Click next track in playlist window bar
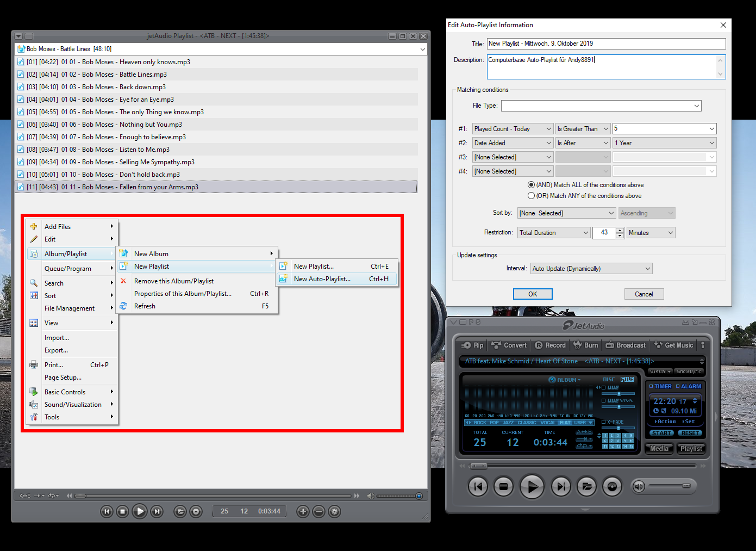 pyautogui.click(x=157, y=511)
